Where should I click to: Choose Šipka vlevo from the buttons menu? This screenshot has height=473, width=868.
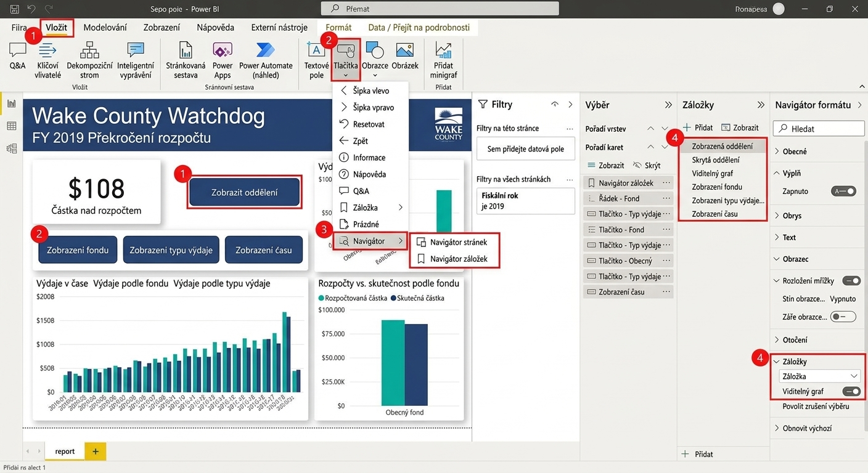point(371,91)
